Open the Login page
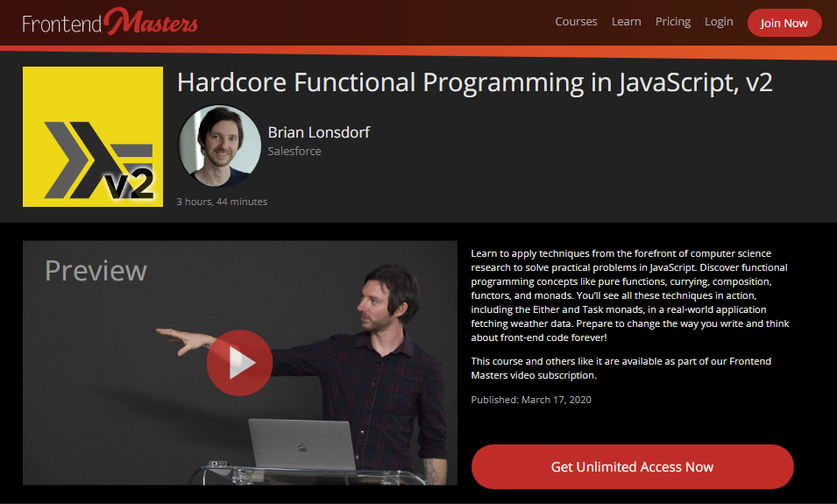Image resolution: width=837 pixels, height=504 pixels. (x=719, y=22)
